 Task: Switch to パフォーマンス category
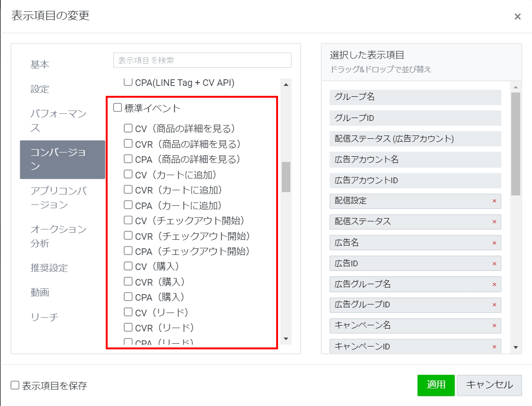(x=59, y=121)
